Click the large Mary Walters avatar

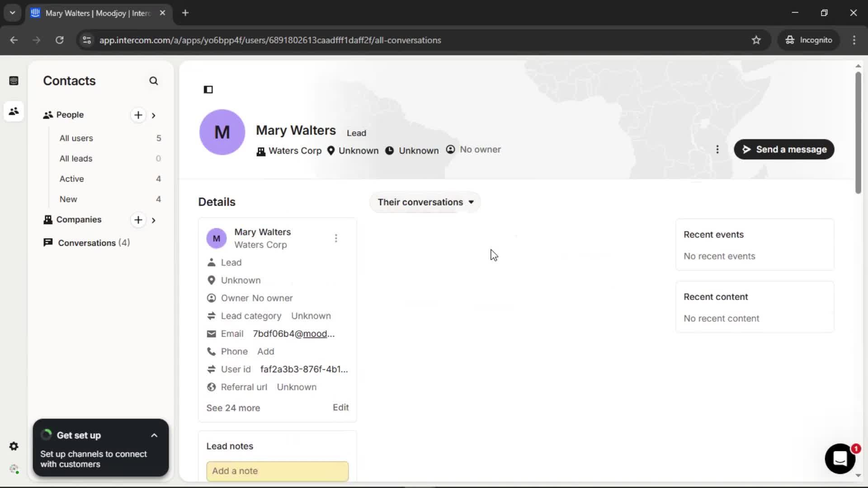click(x=222, y=132)
